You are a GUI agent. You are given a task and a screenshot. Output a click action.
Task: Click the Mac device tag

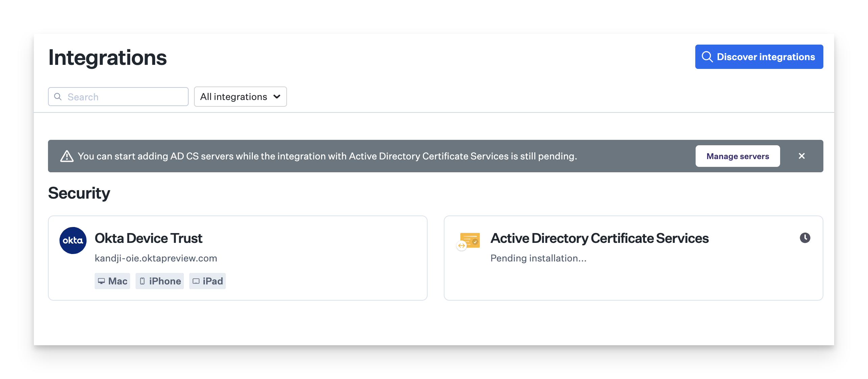click(112, 281)
